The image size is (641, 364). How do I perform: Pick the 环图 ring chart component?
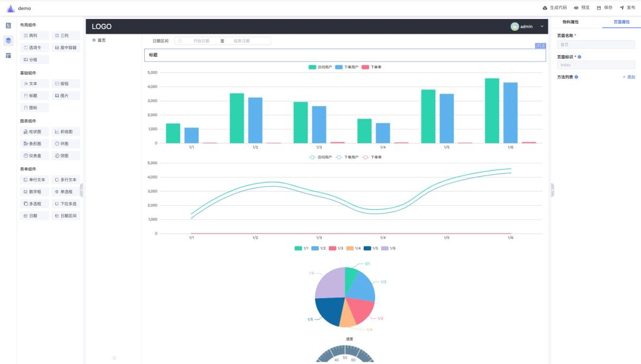point(65,144)
